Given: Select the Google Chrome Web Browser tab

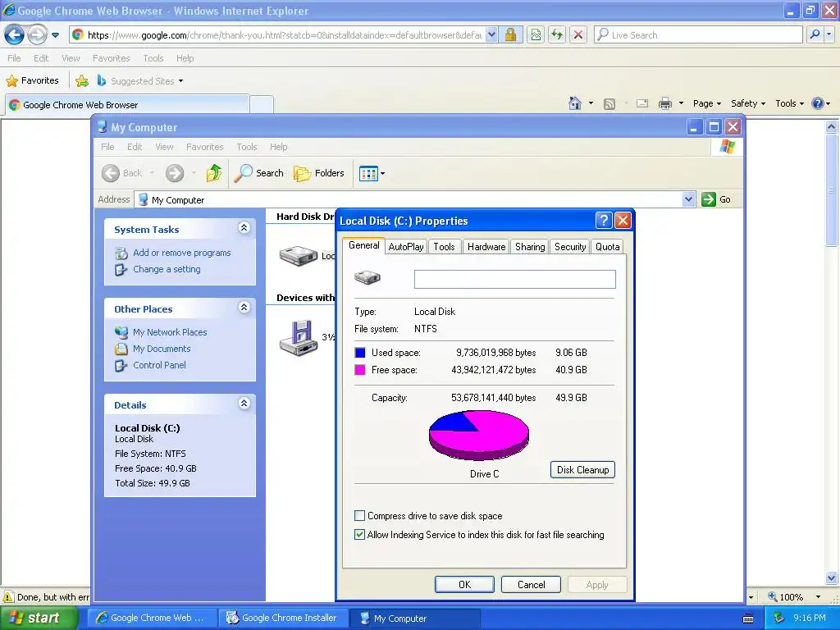Looking at the screenshot, I should [x=127, y=104].
